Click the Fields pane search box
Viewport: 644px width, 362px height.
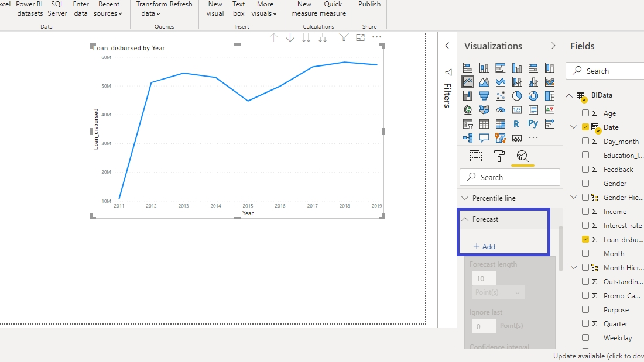tap(606, 71)
